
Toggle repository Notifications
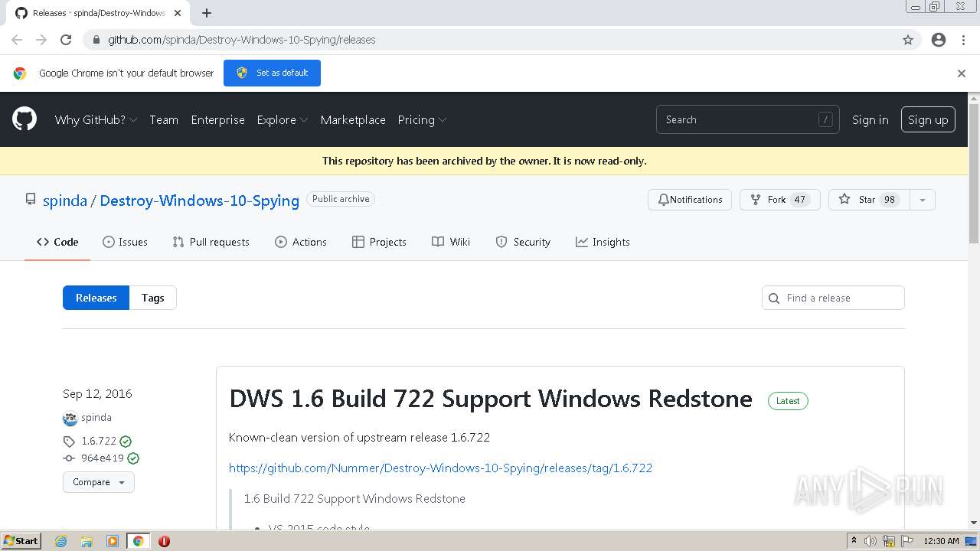pyautogui.click(x=690, y=200)
